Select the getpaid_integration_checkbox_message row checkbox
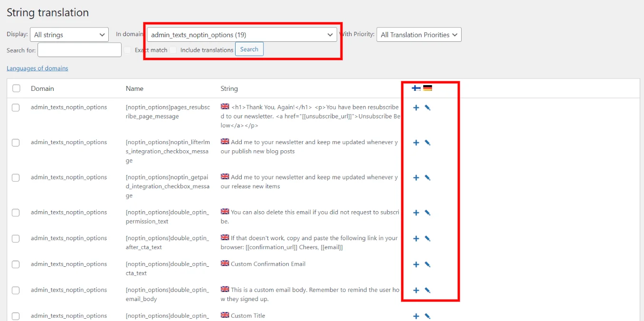 pyautogui.click(x=16, y=178)
